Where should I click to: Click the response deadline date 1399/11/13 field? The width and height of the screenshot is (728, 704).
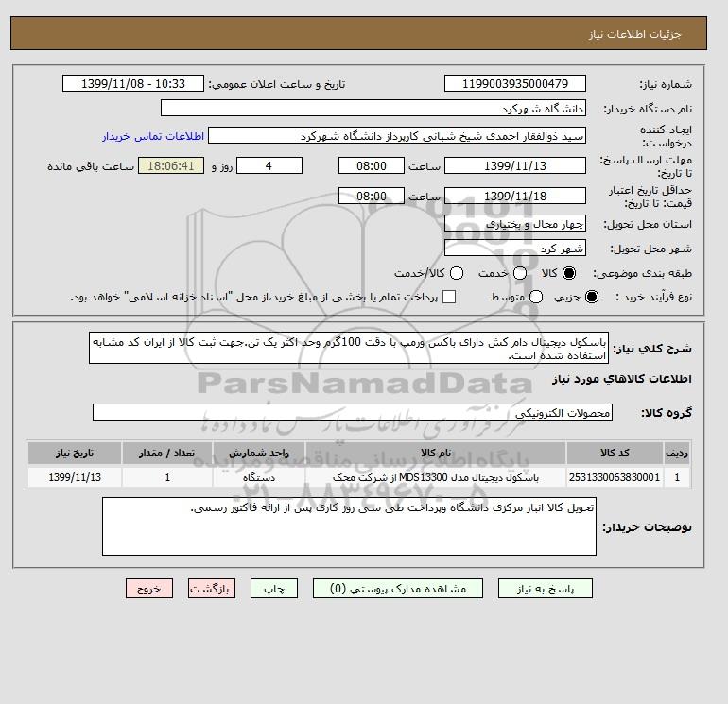click(x=515, y=165)
